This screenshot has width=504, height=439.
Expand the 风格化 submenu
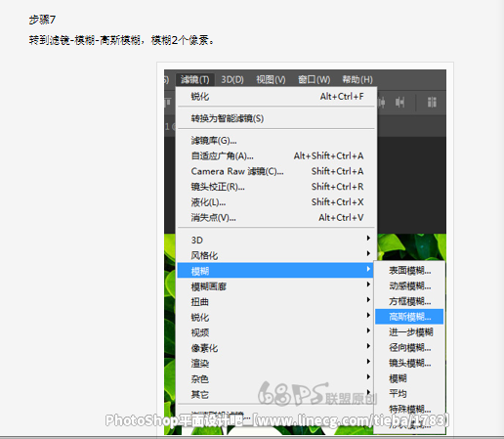click(276, 255)
